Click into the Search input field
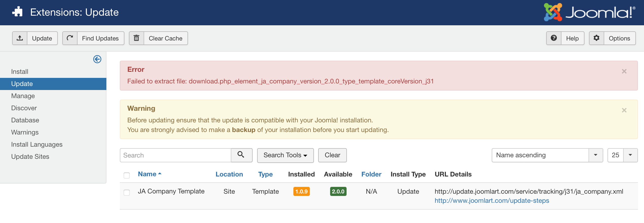 [x=175, y=155]
